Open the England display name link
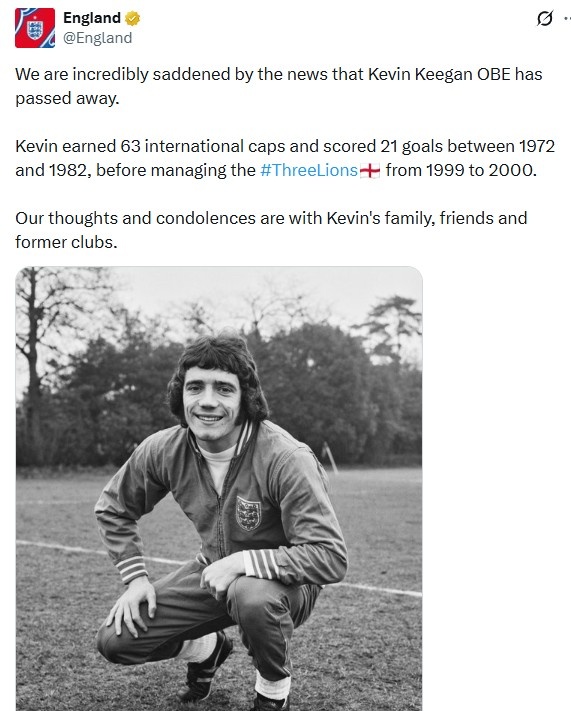 (92, 18)
